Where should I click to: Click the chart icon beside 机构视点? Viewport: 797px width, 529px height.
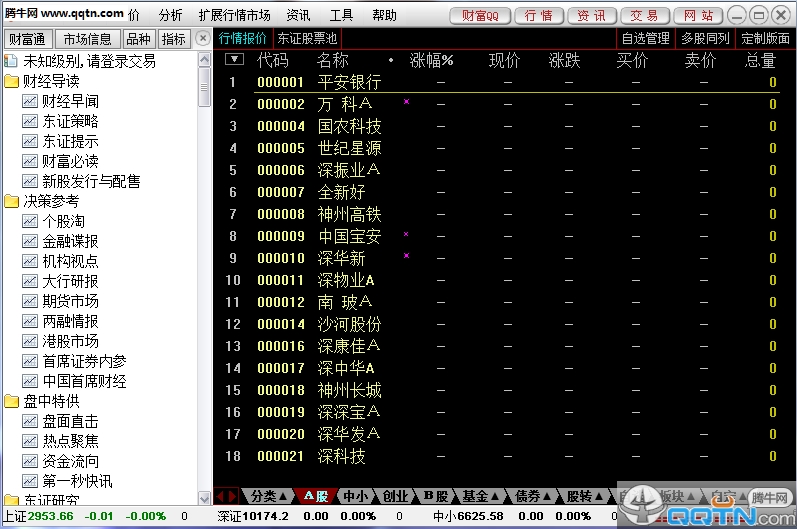point(29,261)
